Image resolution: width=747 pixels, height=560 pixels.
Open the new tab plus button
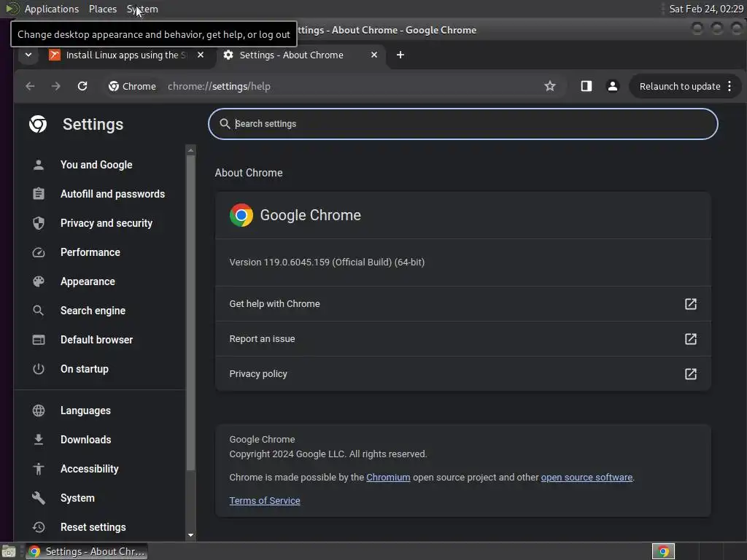(x=400, y=55)
